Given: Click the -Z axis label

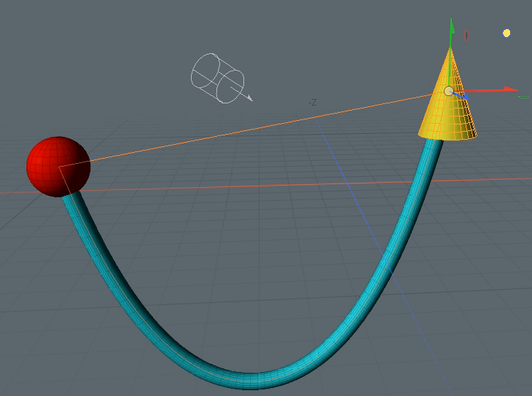Looking at the screenshot, I should click(312, 103).
